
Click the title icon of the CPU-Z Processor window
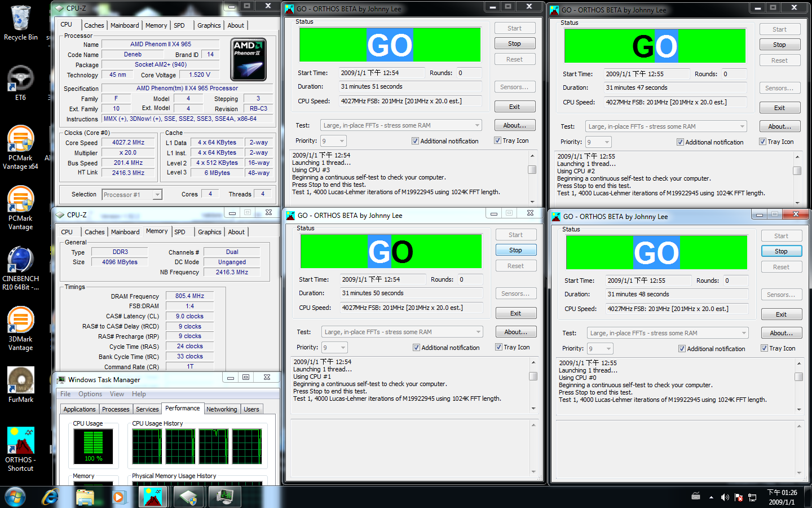60,8
